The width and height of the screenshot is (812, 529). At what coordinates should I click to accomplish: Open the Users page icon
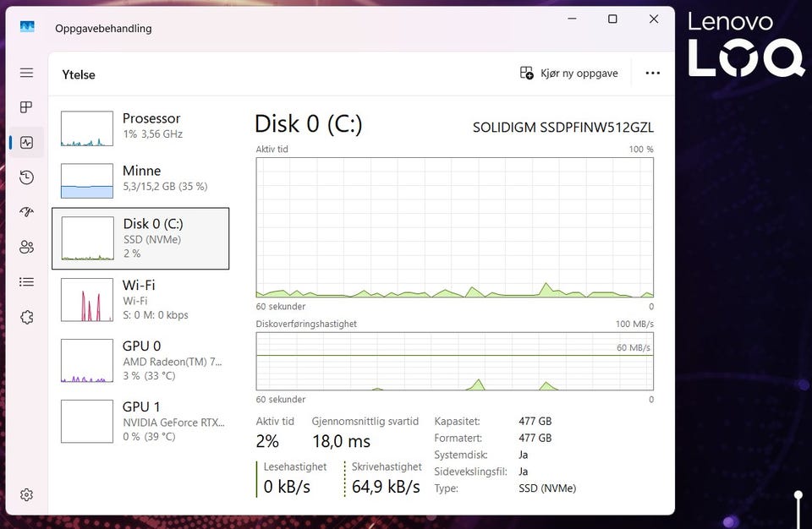[x=26, y=247]
